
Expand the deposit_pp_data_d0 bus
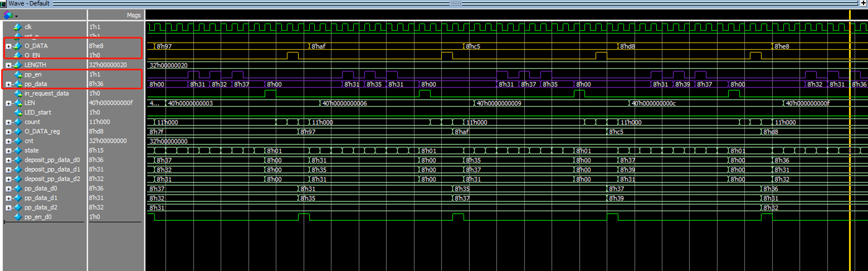[8, 160]
